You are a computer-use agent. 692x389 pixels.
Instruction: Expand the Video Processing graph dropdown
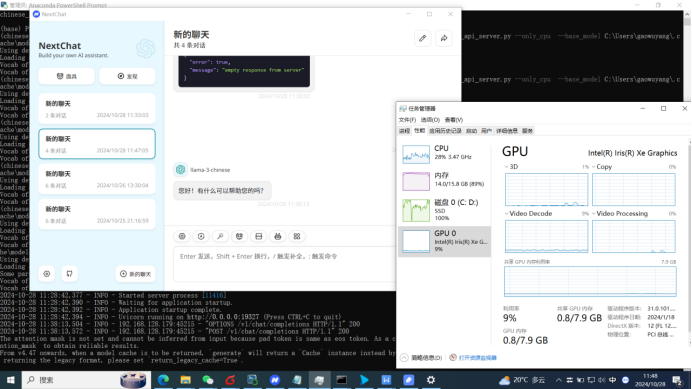coord(594,213)
